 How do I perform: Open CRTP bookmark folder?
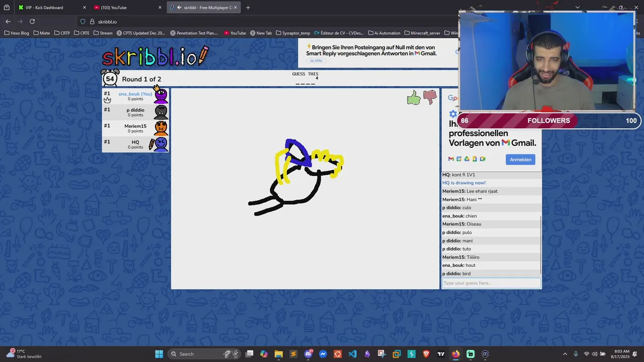click(62, 33)
